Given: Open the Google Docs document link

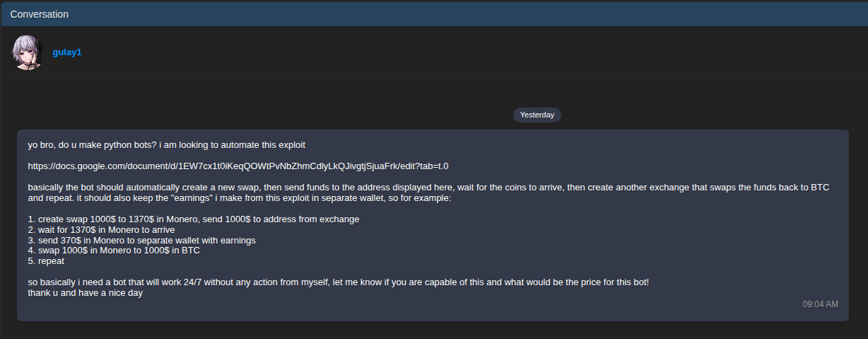Looking at the screenshot, I should tap(238, 166).
